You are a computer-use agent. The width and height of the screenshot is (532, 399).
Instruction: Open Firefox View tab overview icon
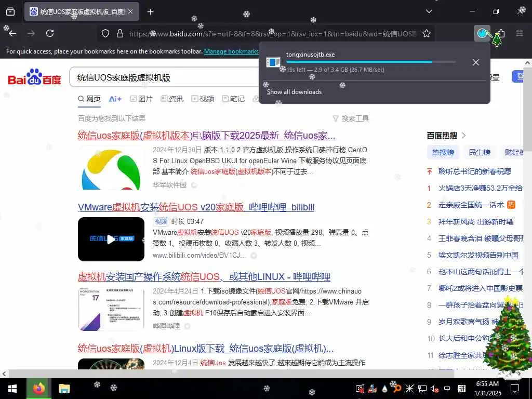[x=10, y=11]
